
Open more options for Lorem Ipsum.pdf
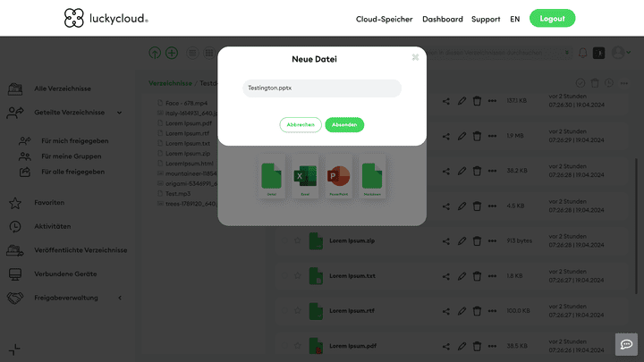point(492,346)
